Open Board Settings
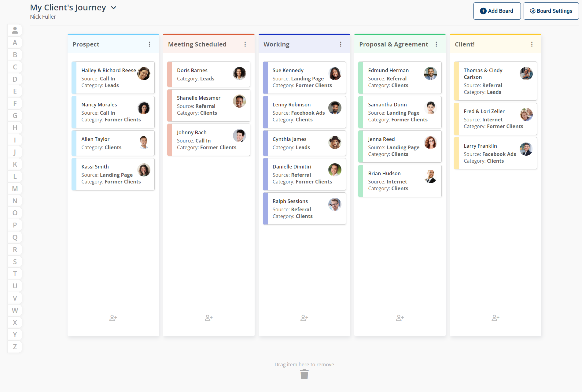The width and height of the screenshot is (582, 392). [x=551, y=11]
